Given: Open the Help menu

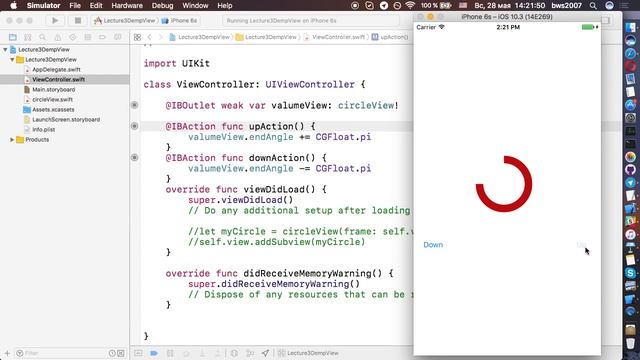Looking at the screenshot, I should (224, 6).
